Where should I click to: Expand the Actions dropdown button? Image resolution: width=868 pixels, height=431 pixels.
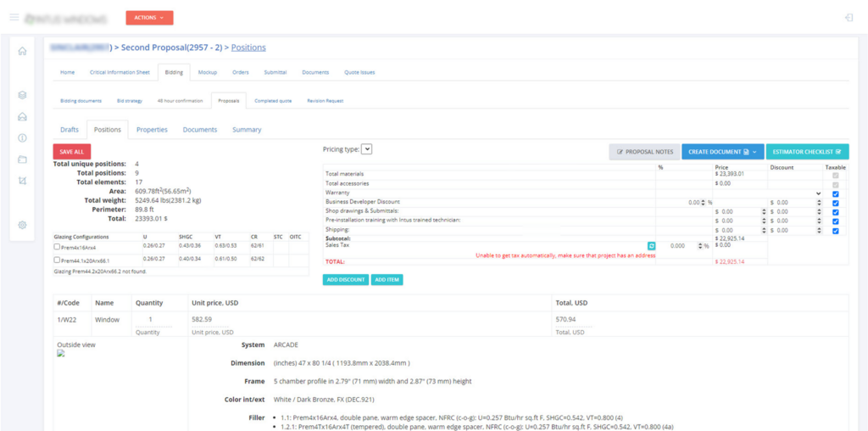[x=149, y=17]
